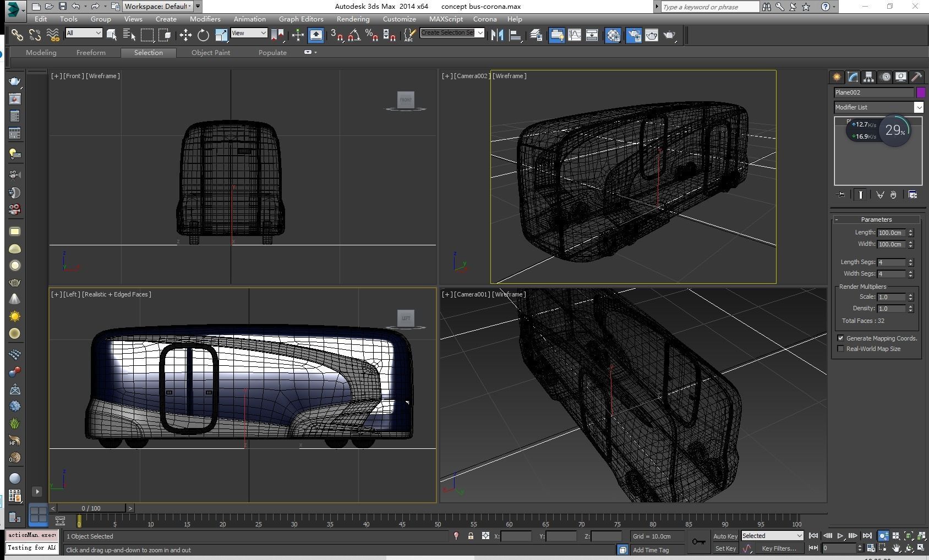
Task: Open the Create Selection Set dropdown
Action: (x=452, y=33)
